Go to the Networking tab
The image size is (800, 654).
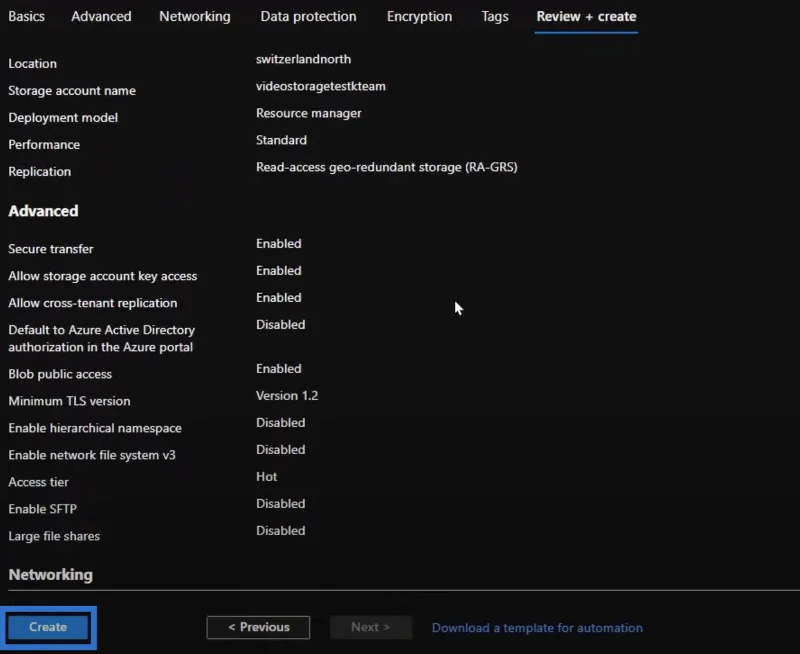pos(194,16)
